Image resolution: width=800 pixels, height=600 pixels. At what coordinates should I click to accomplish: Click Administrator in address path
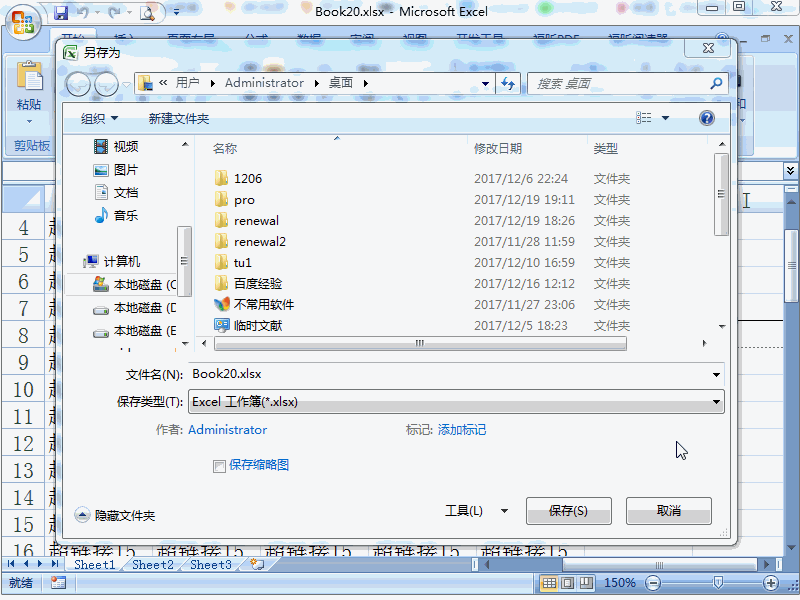[264, 83]
